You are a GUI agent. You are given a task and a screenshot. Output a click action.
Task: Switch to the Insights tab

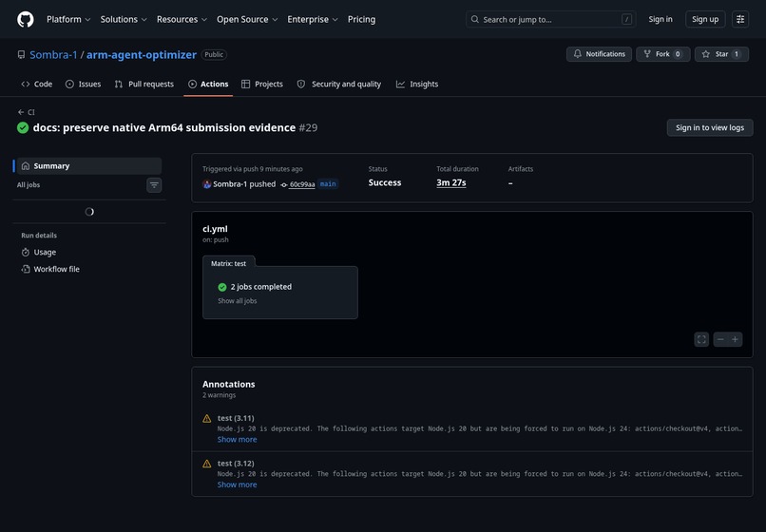tap(417, 84)
